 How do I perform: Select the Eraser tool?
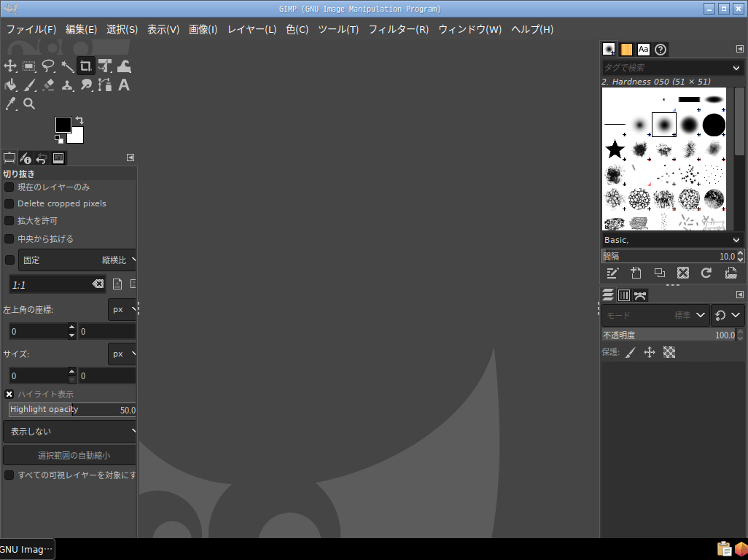coord(47,85)
